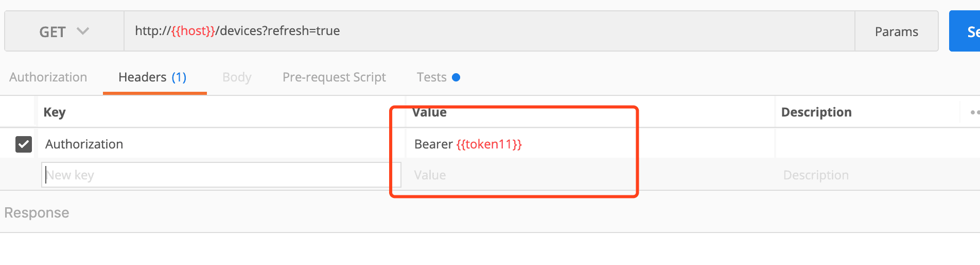Select the Headers tab
The height and width of the screenshot is (265, 980).
[152, 77]
